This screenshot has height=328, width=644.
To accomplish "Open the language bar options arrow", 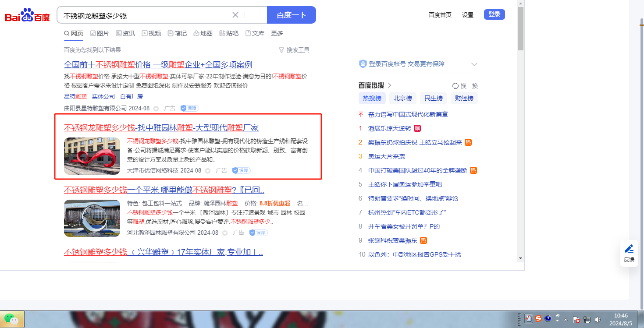I will 558,321.
